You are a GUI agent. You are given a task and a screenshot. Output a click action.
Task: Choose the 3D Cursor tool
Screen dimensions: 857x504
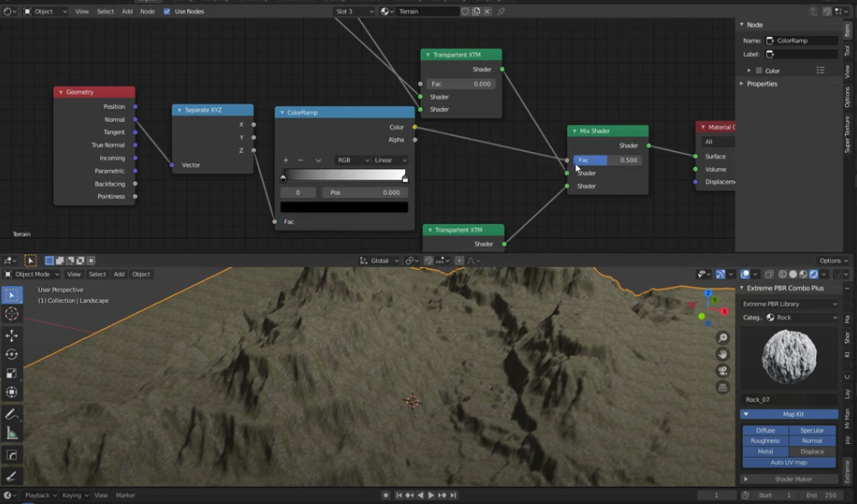(x=12, y=314)
